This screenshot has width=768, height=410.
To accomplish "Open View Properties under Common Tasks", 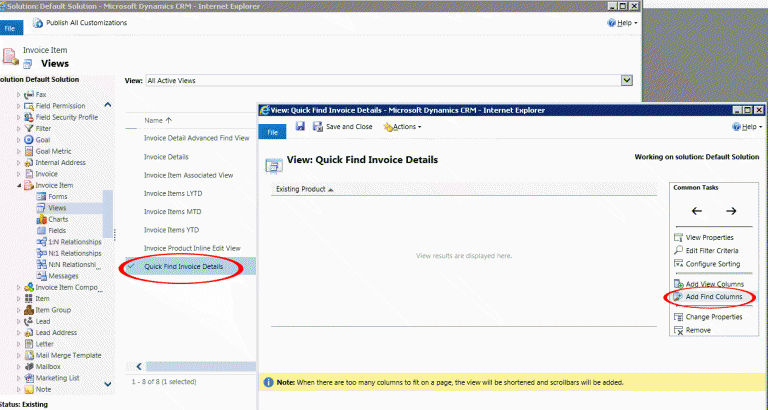I will 704,238.
